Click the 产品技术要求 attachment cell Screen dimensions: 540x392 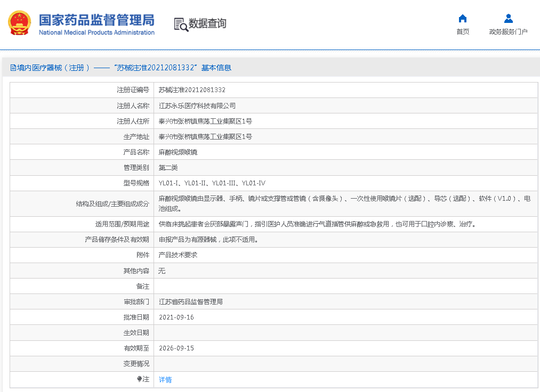178,255
